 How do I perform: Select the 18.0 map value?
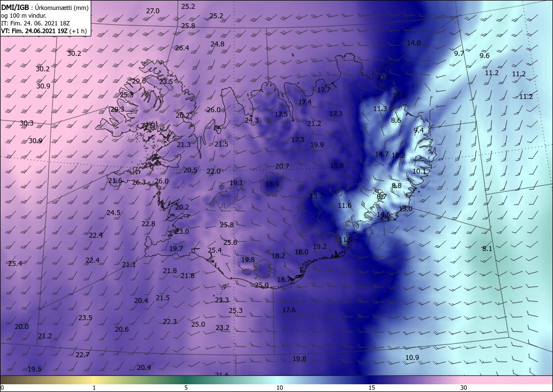click(301, 252)
